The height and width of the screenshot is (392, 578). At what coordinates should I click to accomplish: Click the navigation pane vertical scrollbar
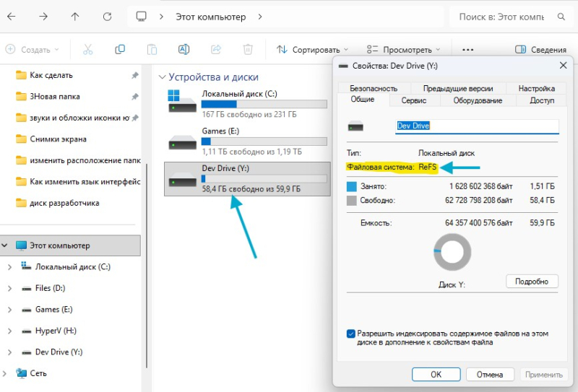[x=147, y=265]
